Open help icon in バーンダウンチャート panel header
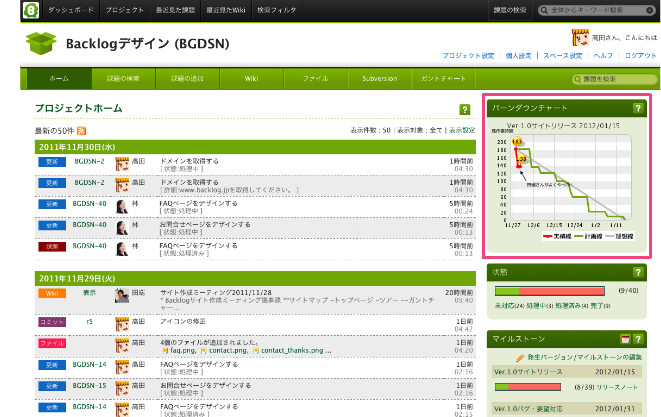 (x=638, y=108)
